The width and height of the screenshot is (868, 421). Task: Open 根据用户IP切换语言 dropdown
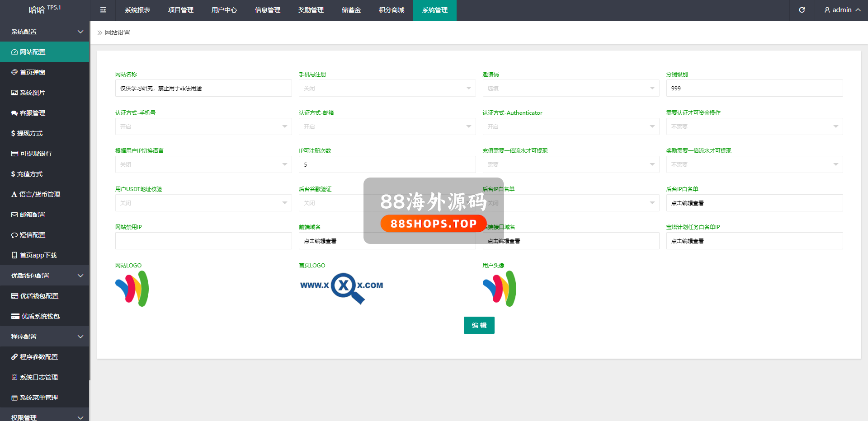coord(203,164)
